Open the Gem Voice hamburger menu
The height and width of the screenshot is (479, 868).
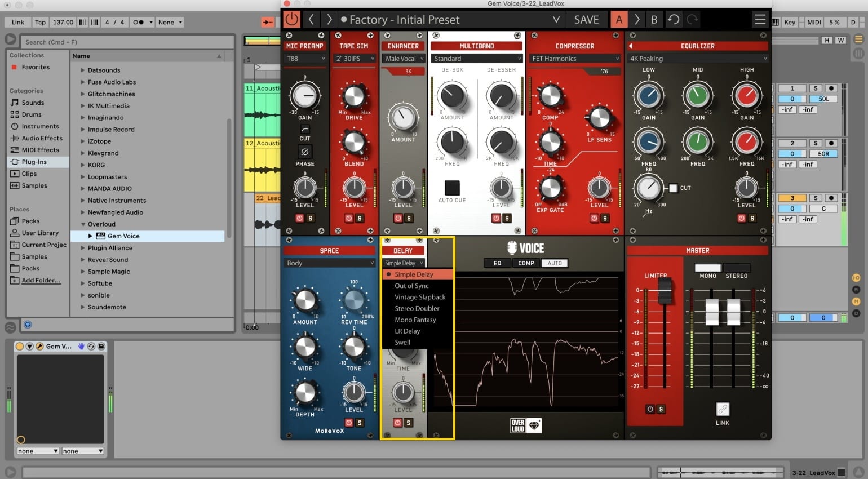tap(760, 20)
